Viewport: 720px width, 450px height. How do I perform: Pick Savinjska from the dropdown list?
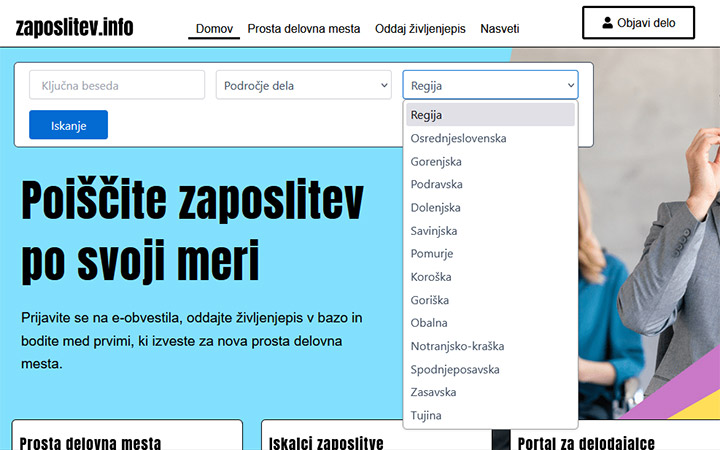[x=434, y=230]
